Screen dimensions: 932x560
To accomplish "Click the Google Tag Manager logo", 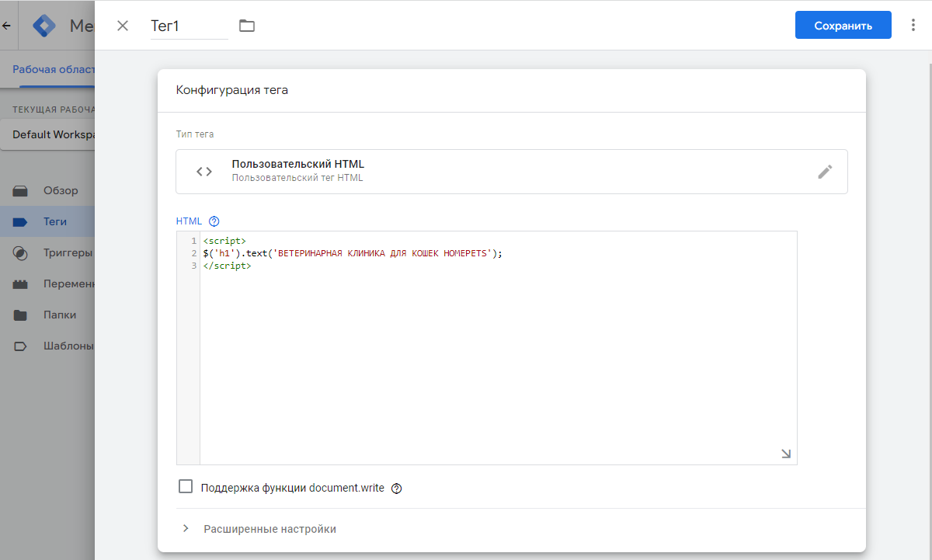I will (44, 26).
